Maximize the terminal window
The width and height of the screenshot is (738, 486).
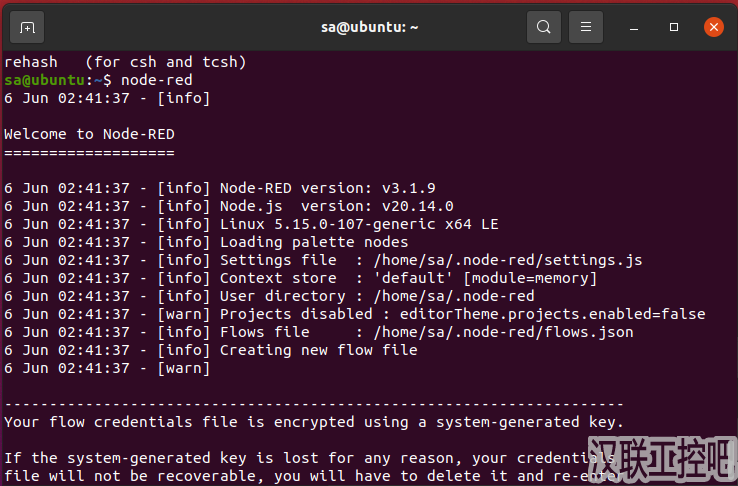(x=674, y=27)
